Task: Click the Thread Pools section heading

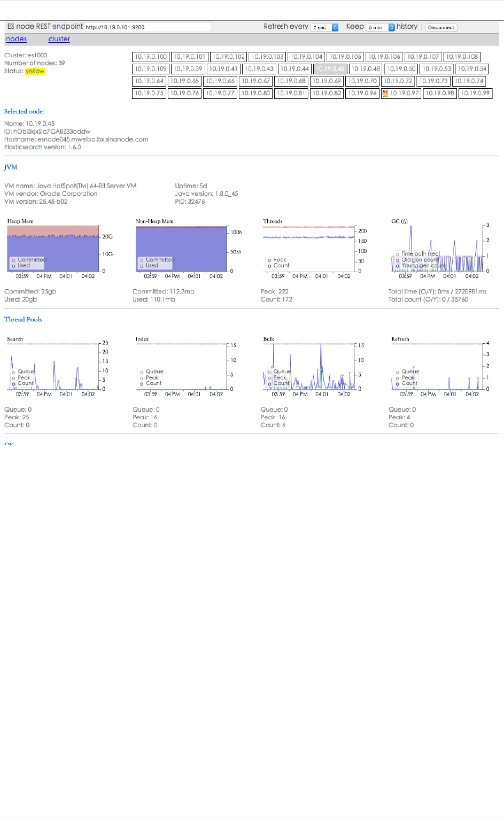Action: [x=23, y=319]
